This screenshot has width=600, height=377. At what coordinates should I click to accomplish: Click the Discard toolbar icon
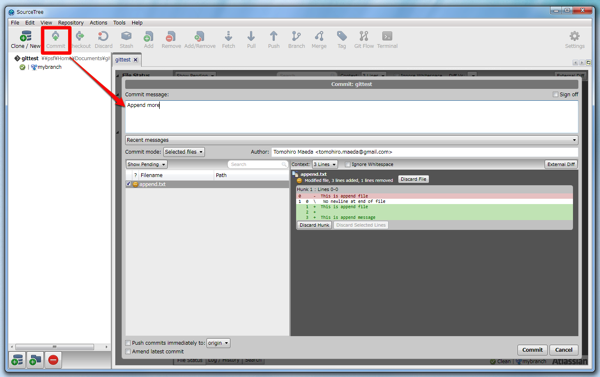(x=103, y=39)
